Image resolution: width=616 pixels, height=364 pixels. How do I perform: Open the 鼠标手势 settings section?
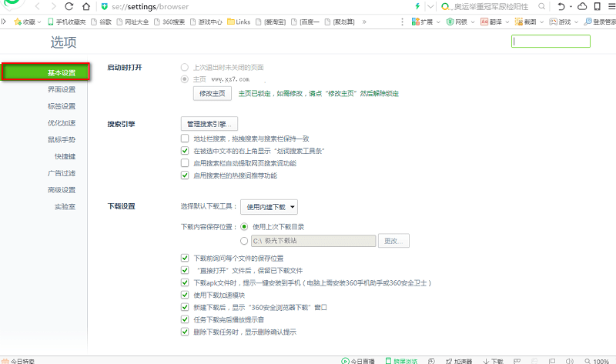[x=62, y=139]
